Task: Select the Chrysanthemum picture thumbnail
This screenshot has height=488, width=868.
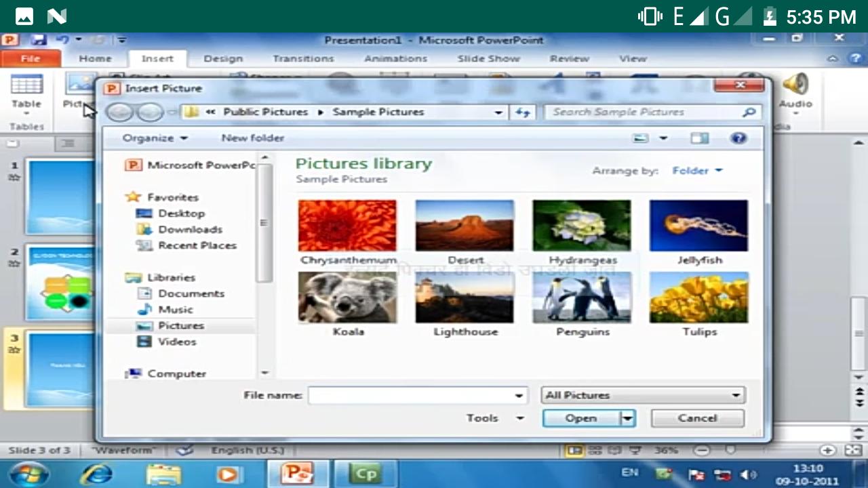Action: [x=347, y=226]
